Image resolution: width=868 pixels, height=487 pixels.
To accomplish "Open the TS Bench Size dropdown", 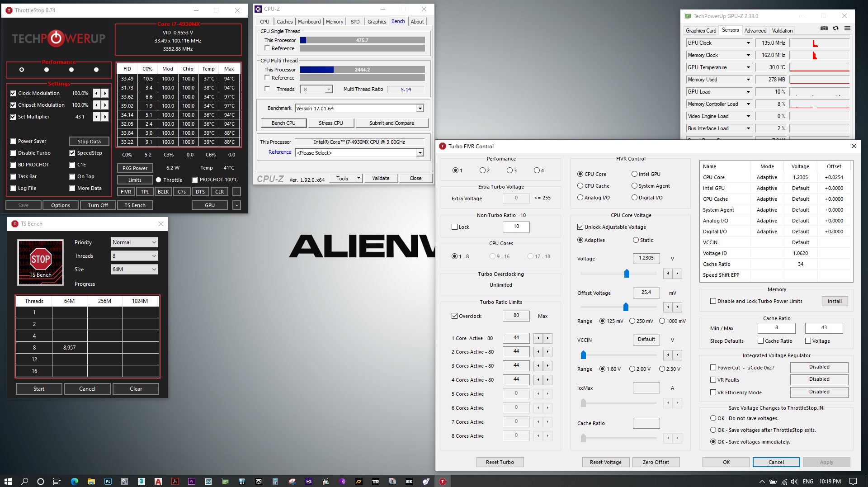I will tap(134, 270).
